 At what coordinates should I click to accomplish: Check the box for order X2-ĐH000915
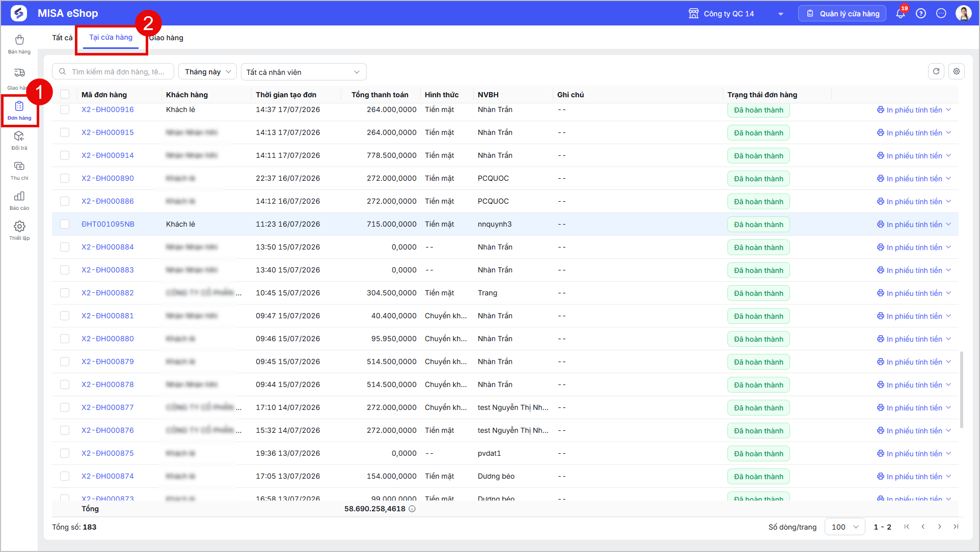pyautogui.click(x=65, y=132)
